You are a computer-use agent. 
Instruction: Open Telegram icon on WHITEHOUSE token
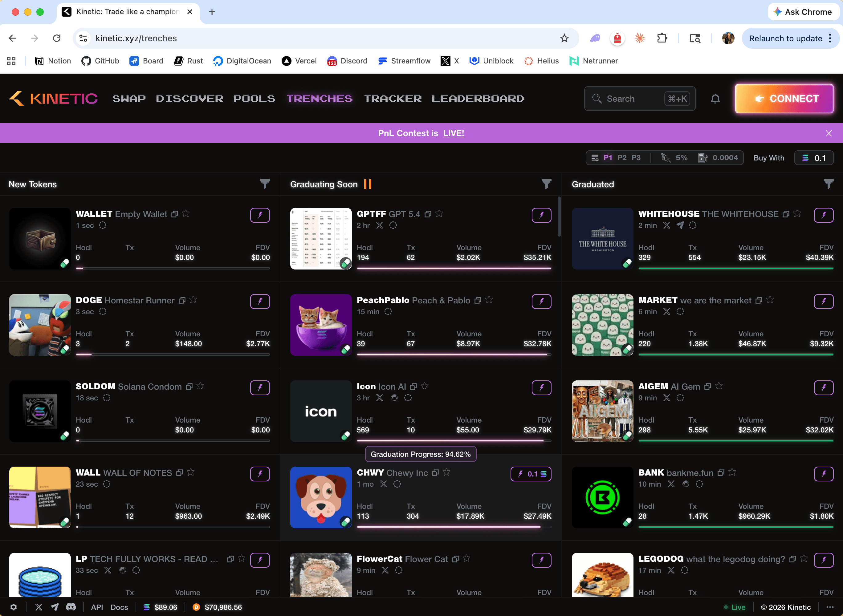[680, 225]
